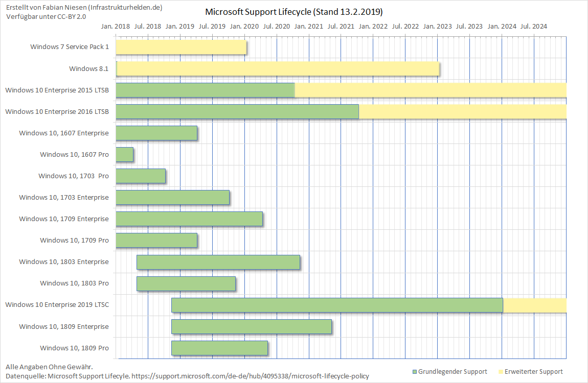The width and height of the screenshot is (588, 383).
Task: Select the Jan. 2023 axis label
Action: click(x=438, y=27)
